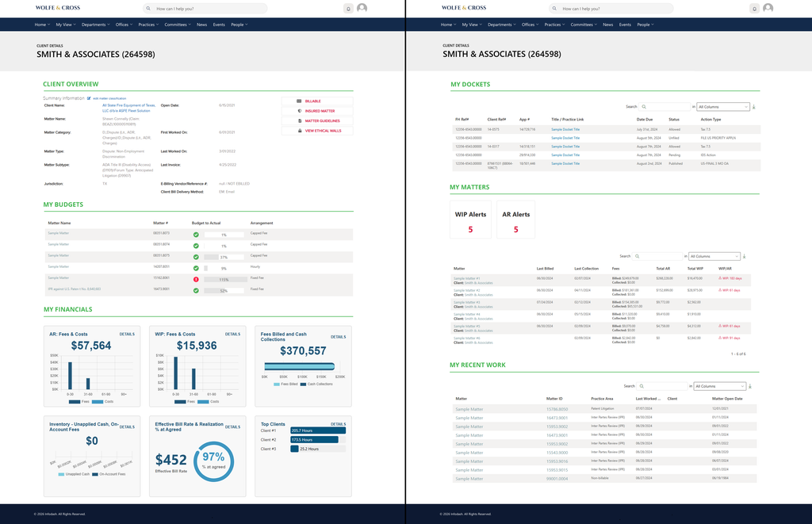Screen dimensions: 812x524
Task: Open All Columns dropdown in My Dockets
Action: pyautogui.click(x=723, y=107)
